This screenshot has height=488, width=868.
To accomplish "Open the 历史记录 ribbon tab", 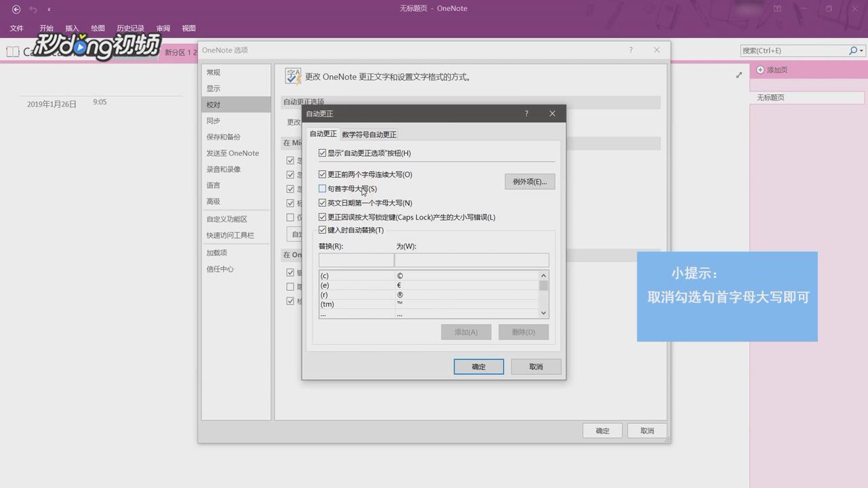I will click(130, 28).
